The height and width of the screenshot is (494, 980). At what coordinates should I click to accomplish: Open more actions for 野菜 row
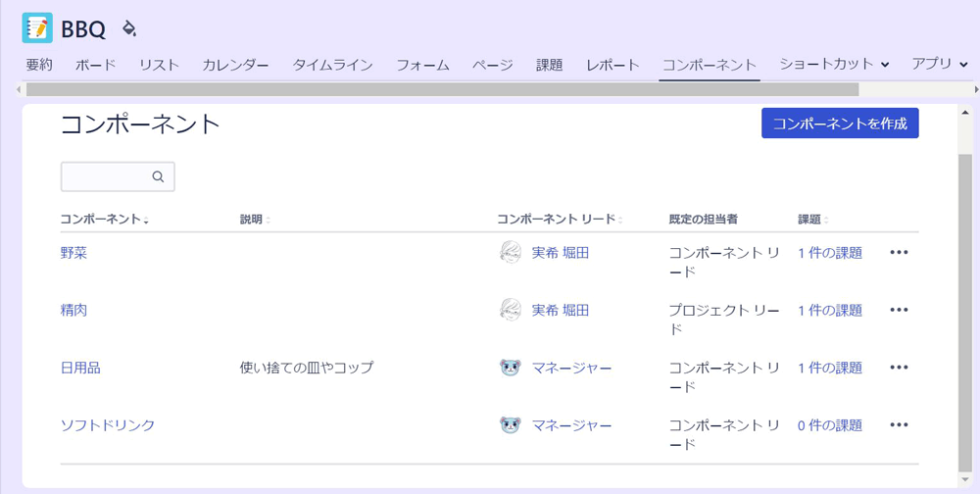pyautogui.click(x=899, y=252)
